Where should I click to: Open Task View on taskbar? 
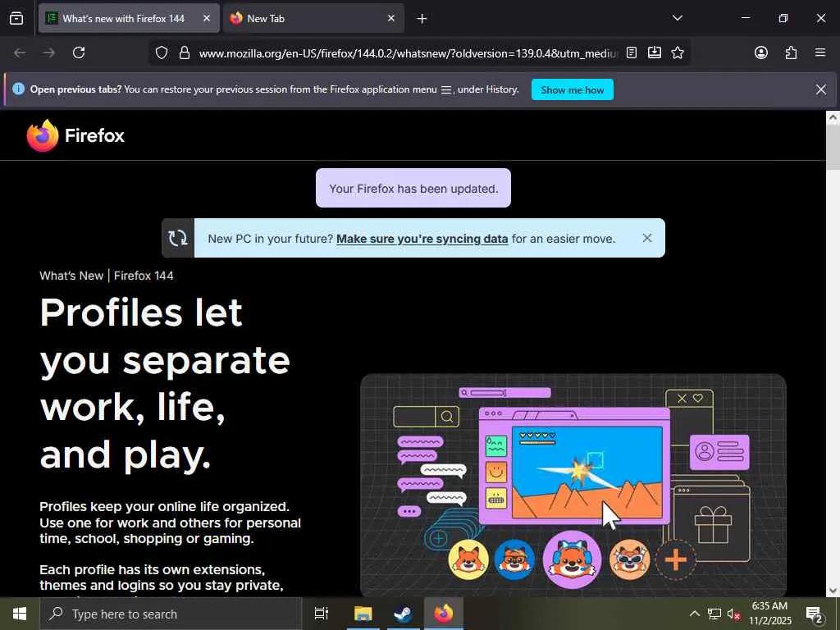(x=321, y=614)
